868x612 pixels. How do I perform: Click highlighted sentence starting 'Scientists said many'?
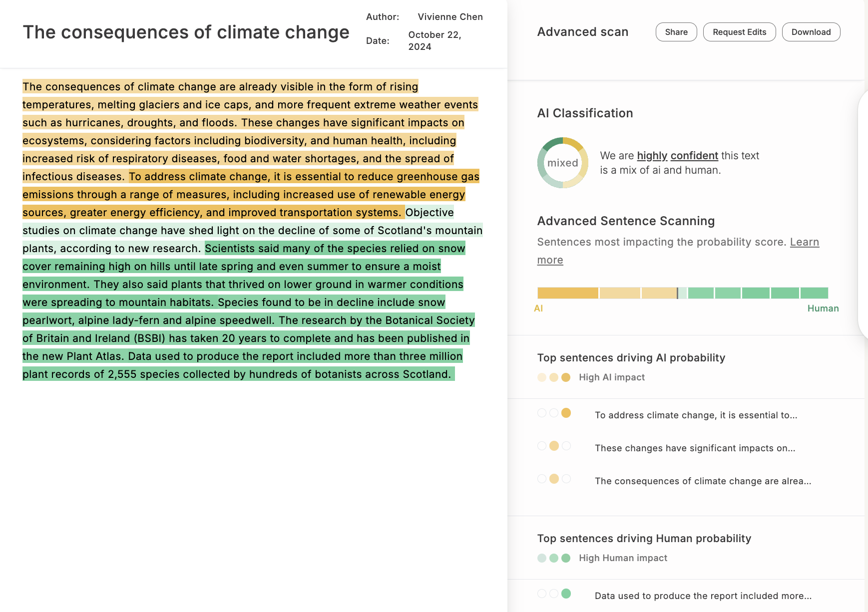click(x=335, y=249)
